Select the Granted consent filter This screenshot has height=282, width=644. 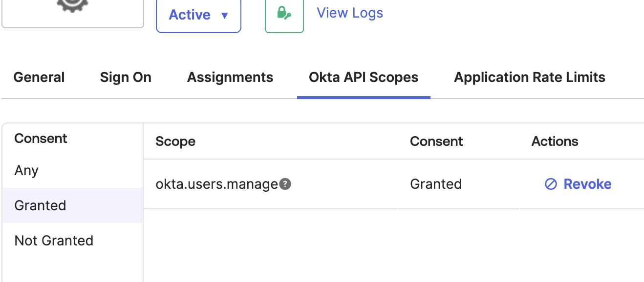tap(72, 205)
